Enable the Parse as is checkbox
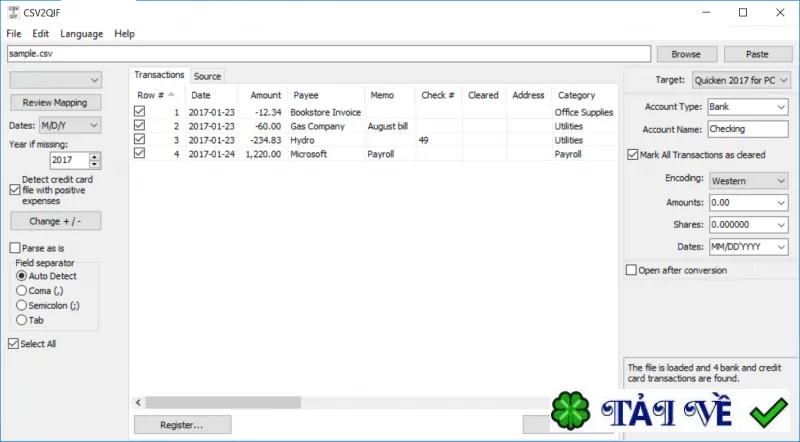Image resolution: width=800 pixels, height=442 pixels. point(15,248)
